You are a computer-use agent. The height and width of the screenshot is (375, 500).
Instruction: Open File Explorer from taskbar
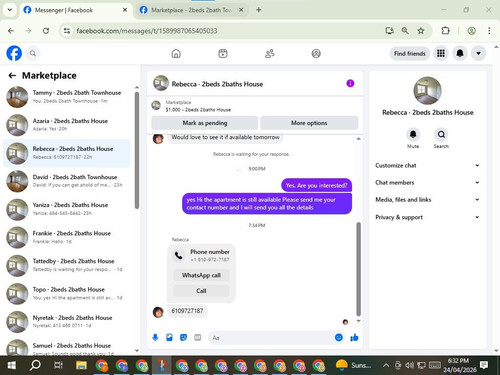[81, 365]
